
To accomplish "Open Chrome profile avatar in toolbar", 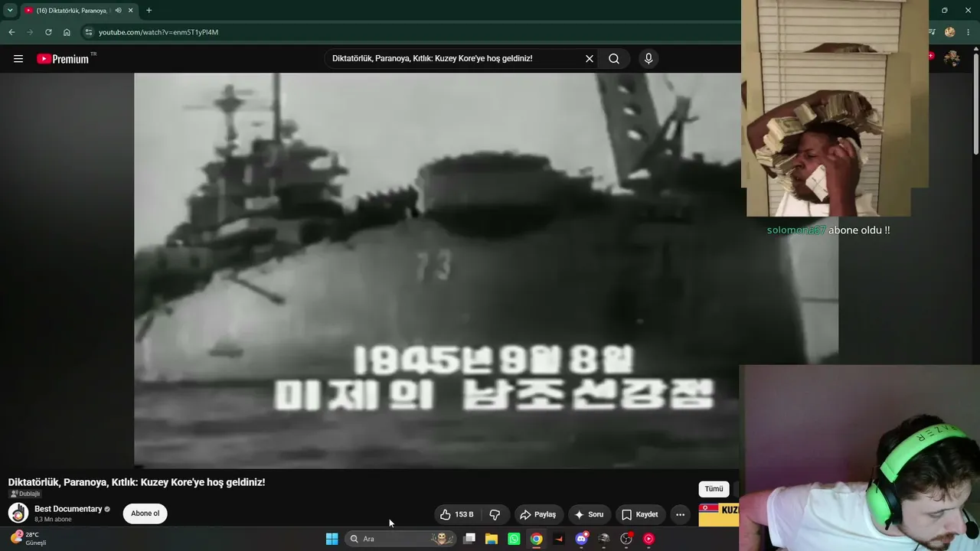I will click(x=950, y=32).
